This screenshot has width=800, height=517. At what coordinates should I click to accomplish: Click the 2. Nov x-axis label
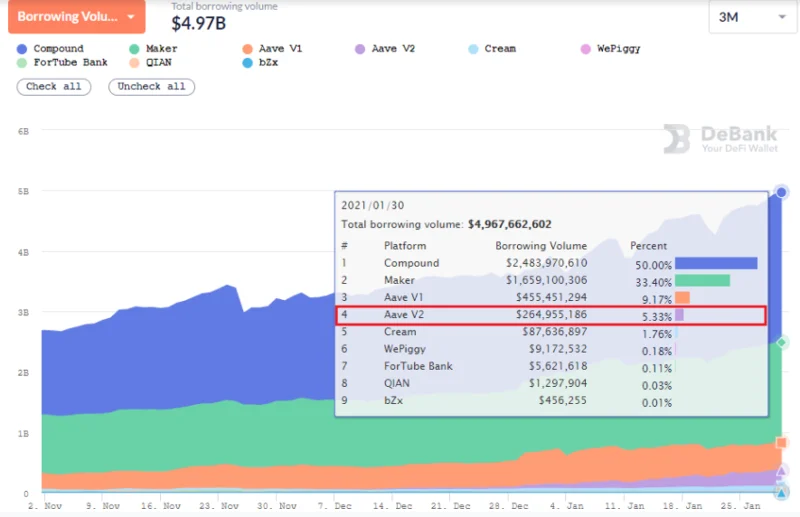click(x=45, y=506)
